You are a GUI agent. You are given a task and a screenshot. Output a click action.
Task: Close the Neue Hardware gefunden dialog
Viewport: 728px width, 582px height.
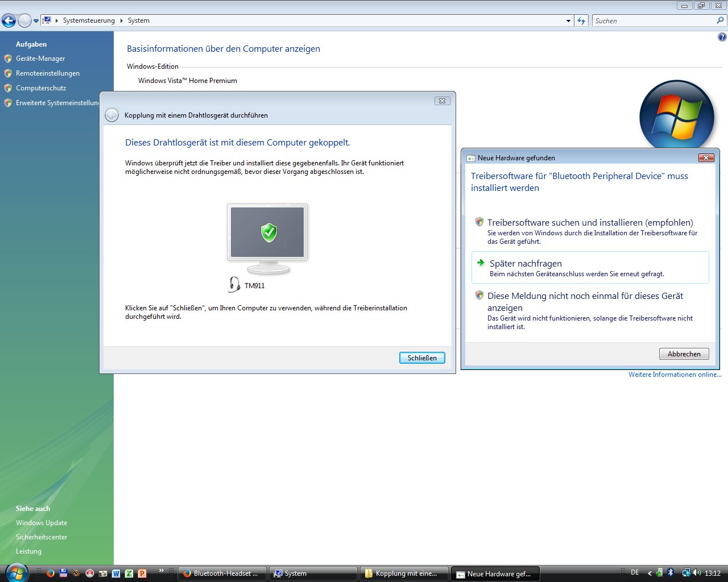[x=706, y=158]
